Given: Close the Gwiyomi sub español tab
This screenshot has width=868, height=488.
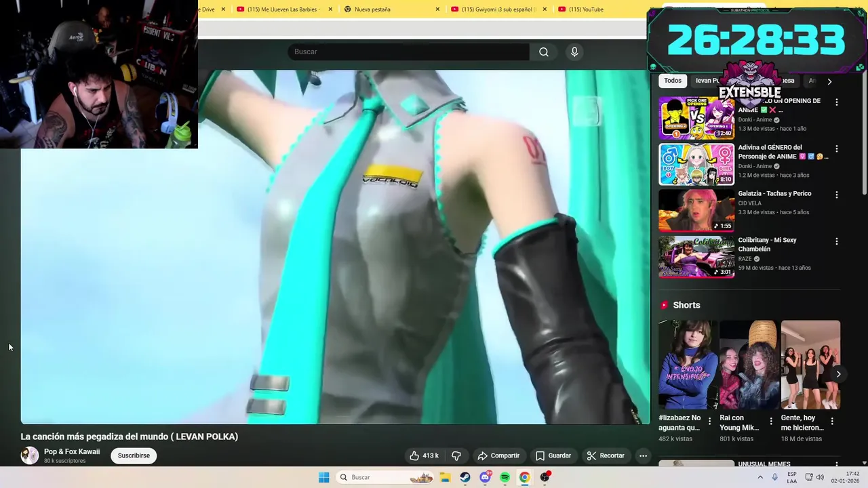Looking at the screenshot, I should point(544,9).
